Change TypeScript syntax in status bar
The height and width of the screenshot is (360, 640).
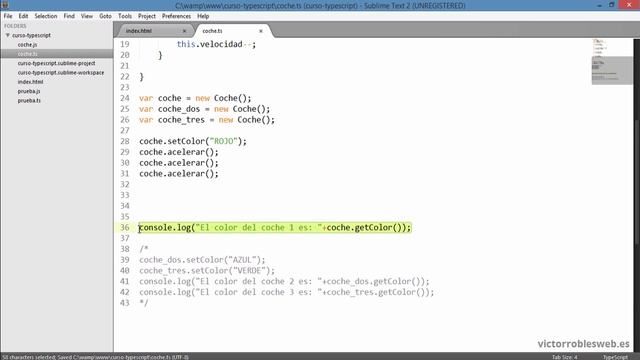(616, 357)
